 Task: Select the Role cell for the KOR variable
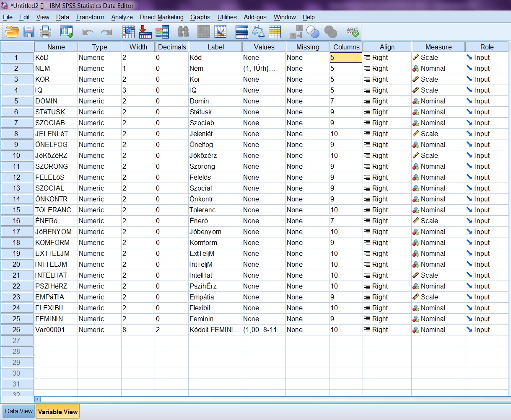click(487, 80)
